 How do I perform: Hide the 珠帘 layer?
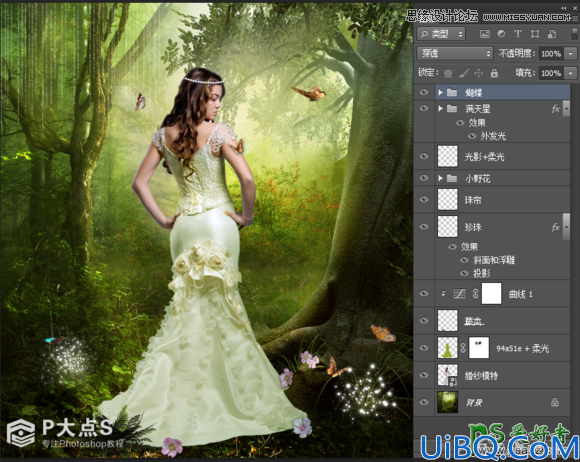pos(424,199)
